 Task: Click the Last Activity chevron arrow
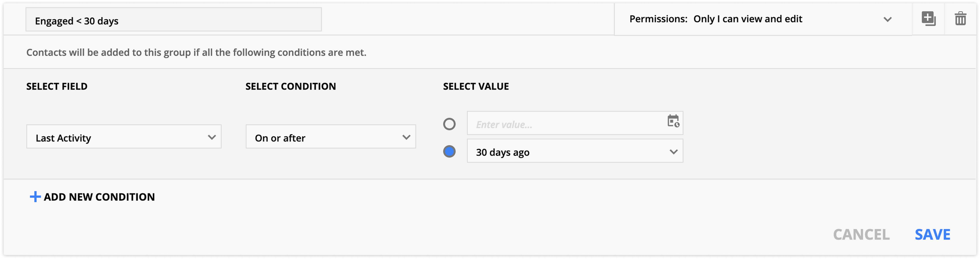coord(212,137)
